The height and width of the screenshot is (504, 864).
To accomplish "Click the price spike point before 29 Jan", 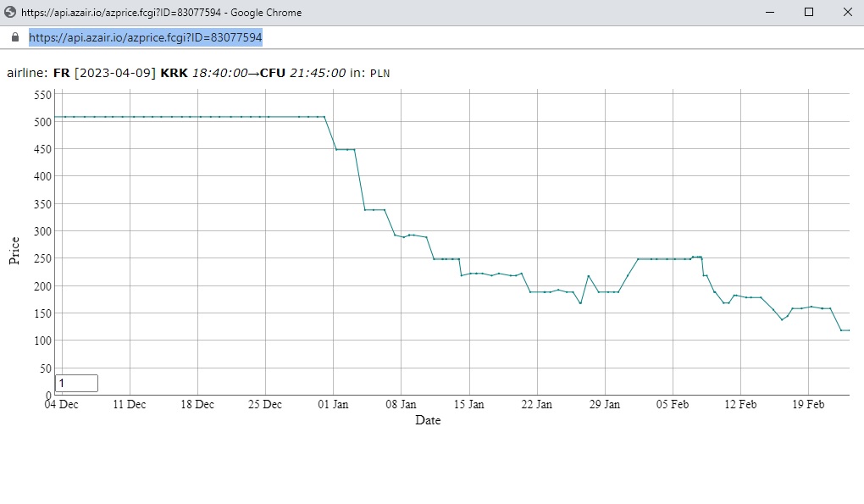I will [589, 275].
